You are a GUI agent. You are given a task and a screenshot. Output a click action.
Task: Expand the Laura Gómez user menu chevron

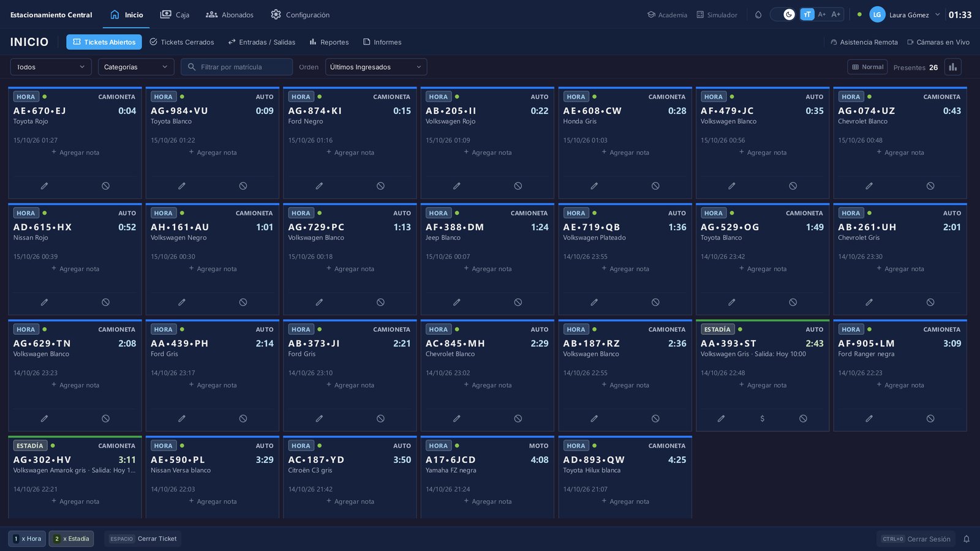[x=937, y=15]
